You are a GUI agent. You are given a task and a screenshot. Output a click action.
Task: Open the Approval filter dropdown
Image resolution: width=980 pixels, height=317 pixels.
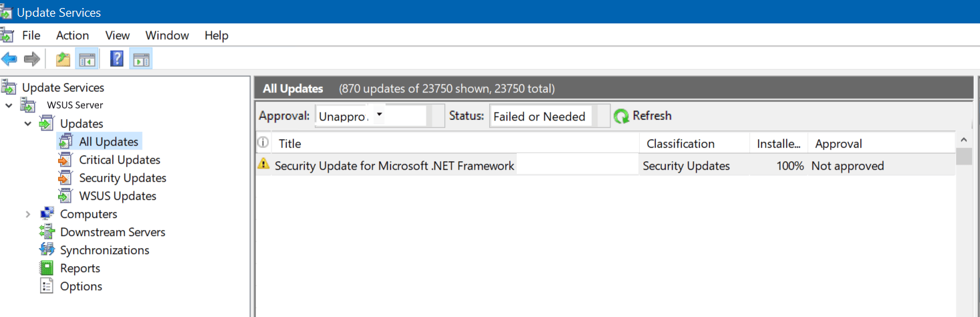pos(379,115)
